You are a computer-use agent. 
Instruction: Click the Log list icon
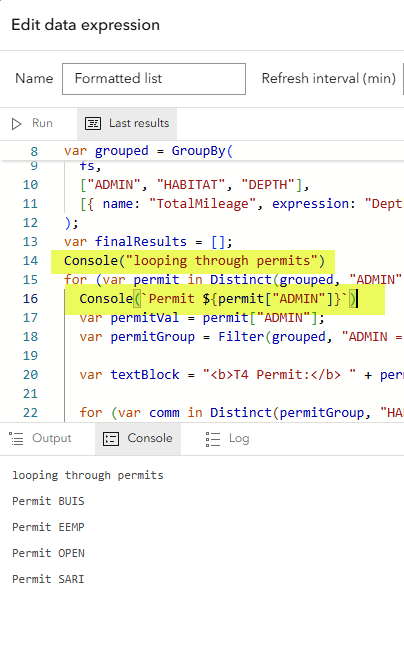pyautogui.click(x=213, y=439)
